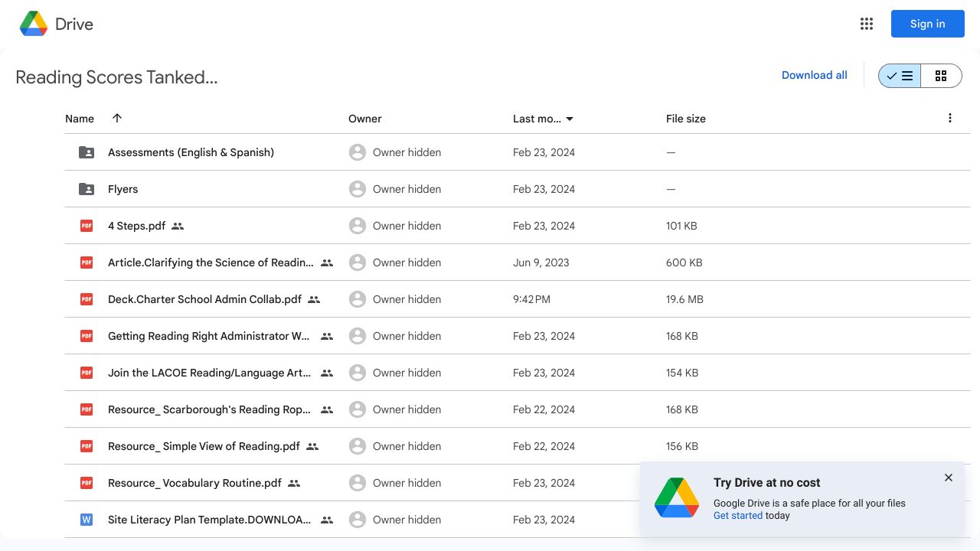980x551 pixels.
Task: Close the Try Drive at no cost popup
Action: point(949,478)
